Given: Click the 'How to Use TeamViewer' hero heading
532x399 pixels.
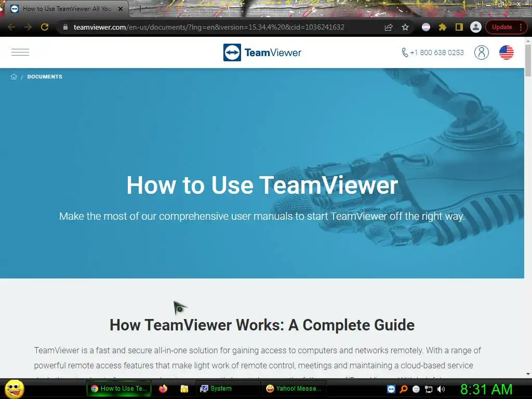Looking at the screenshot, I should pos(262,185).
